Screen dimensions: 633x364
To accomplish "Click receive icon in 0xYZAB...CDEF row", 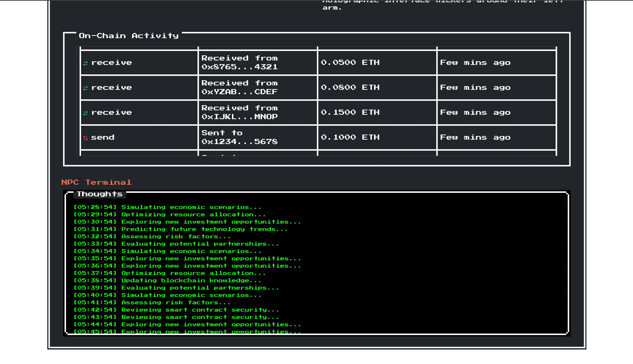I will [x=85, y=88].
